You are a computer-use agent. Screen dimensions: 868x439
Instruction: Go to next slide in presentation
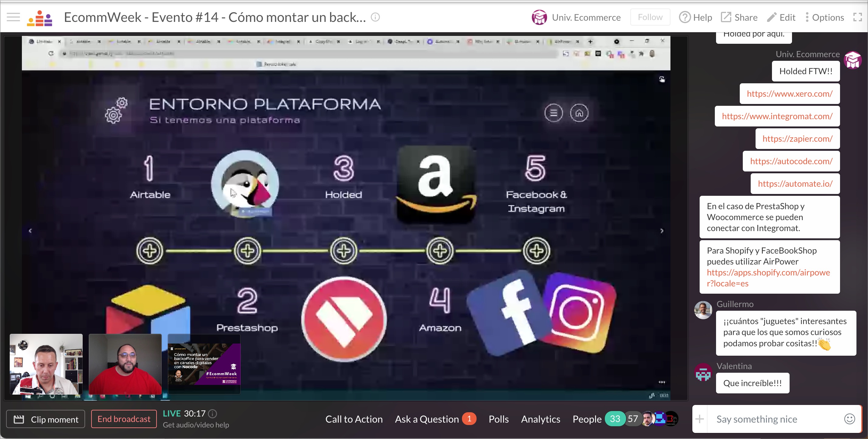(x=662, y=231)
